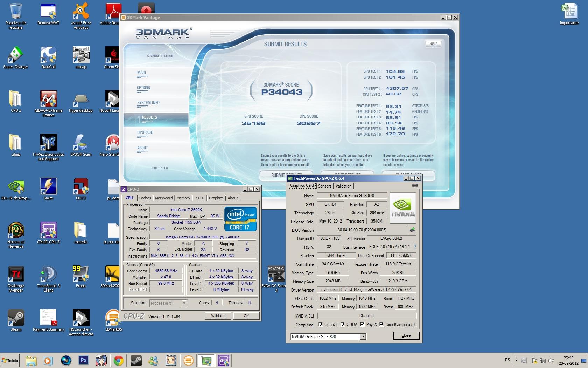Click the ES language indicator in tray
Screen dimensions: 588x368
pos(507,360)
